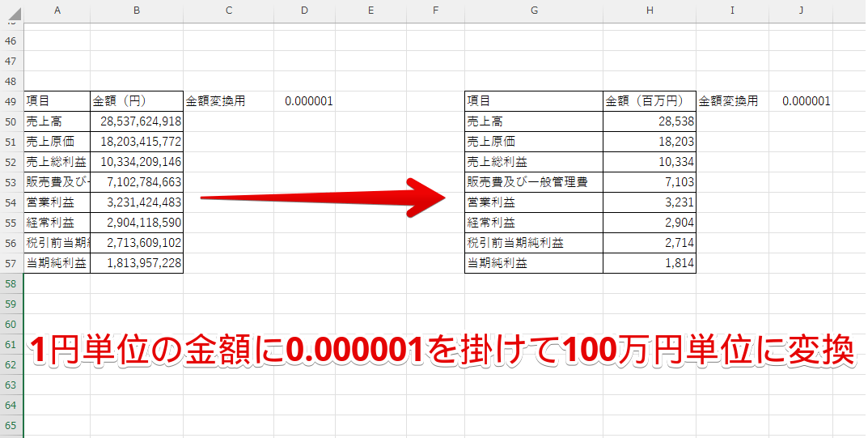Click 0.000001 value in column J
The height and width of the screenshot is (438, 868).
(801, 101)
